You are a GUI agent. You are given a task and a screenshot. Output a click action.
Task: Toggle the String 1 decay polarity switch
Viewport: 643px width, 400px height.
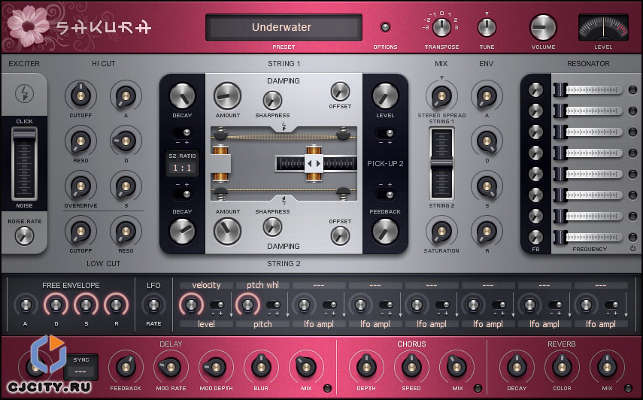pyautogui.click(x=182, y=133)
